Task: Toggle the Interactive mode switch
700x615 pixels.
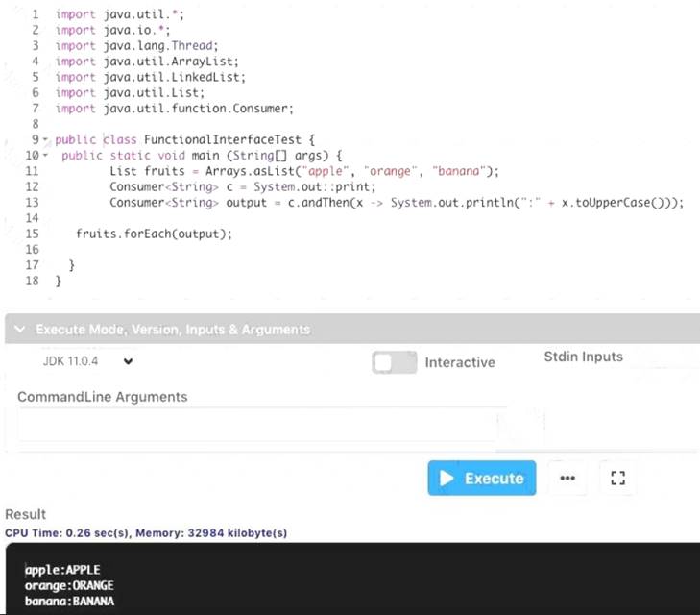Action: click(x=394, y=362)
